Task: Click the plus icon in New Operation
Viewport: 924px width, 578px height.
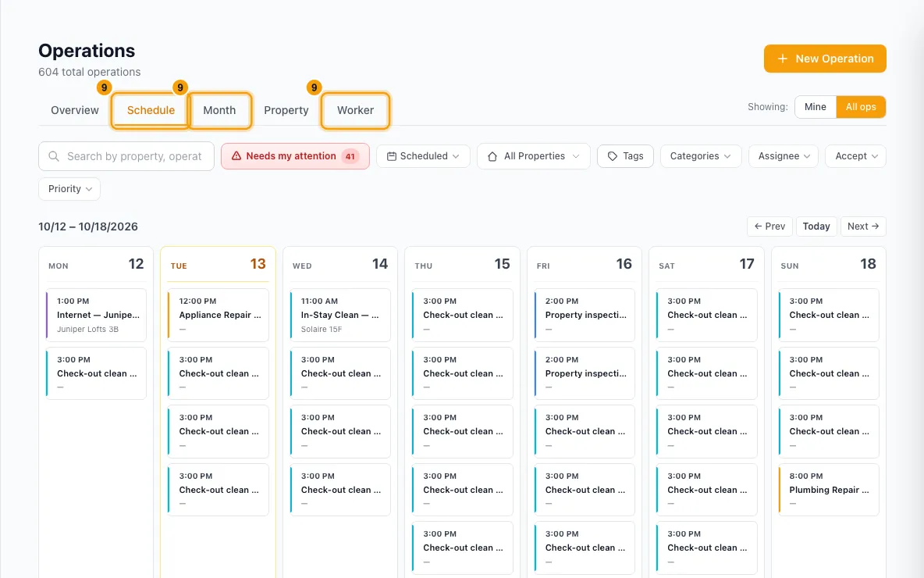Action: pos(782,59)
